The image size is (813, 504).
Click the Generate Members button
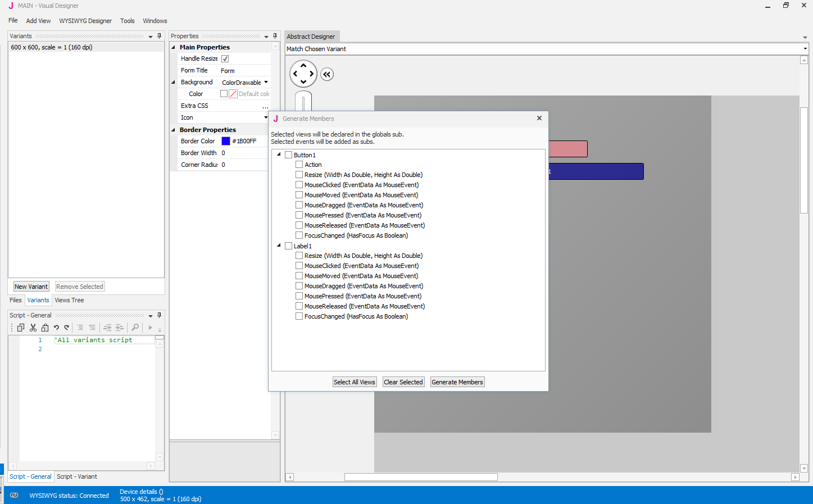457,382
